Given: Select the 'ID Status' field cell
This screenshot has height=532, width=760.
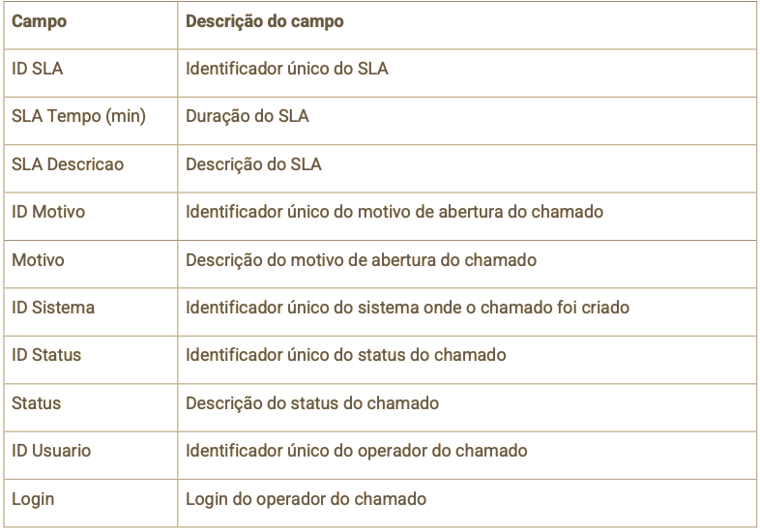Looking at the screenshot, I should tap(91, 360).
